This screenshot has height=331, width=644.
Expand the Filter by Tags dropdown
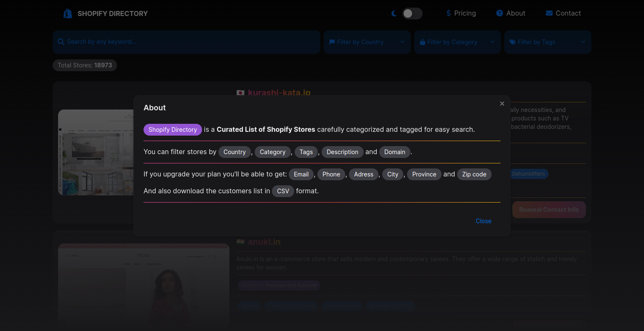[x=548, y=42]
